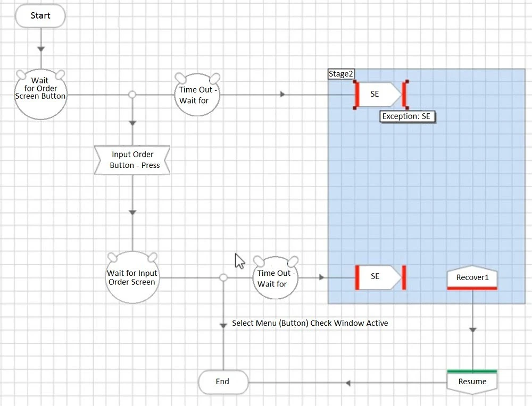532x406 pixels.
Task: Click junction circle after Wait for Order Screen Button
Action: (132, 95)
